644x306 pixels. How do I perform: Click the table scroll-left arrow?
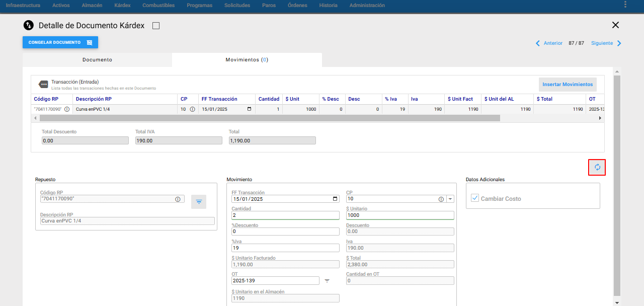pos(35,118)
